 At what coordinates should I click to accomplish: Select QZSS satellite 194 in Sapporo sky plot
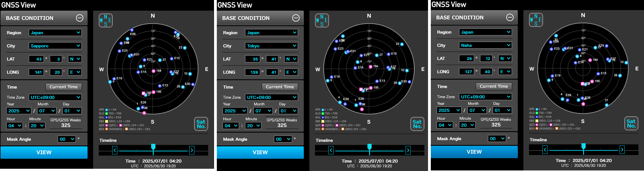click(x=153, y=71)
